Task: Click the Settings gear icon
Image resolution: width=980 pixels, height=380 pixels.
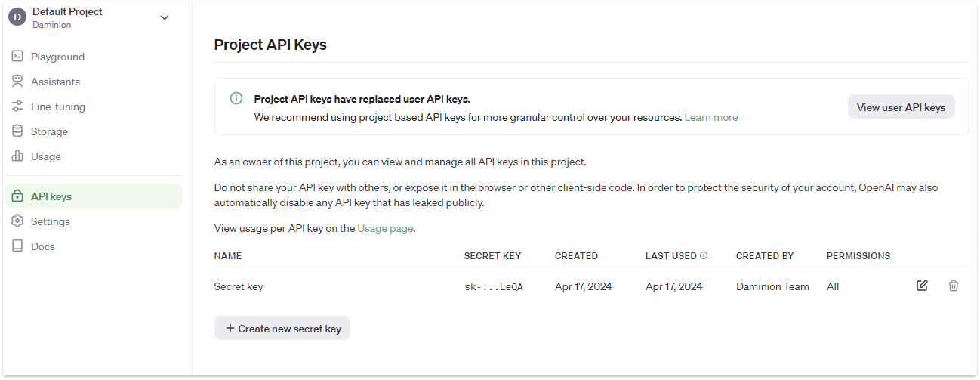Action: point(17,221)
